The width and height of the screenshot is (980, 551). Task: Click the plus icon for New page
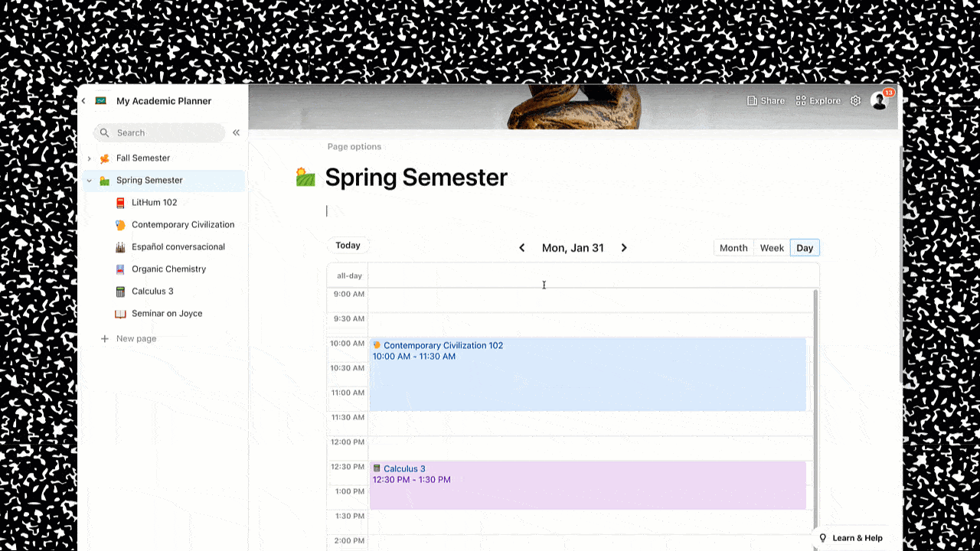105,338
